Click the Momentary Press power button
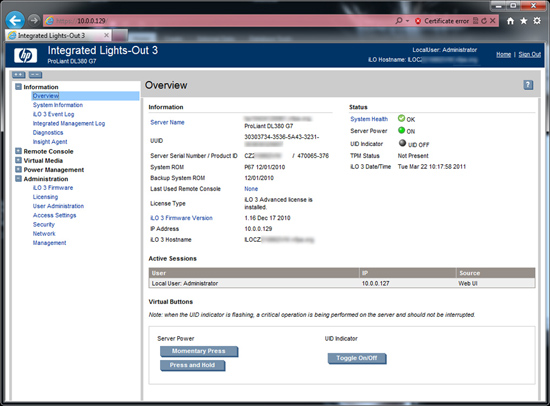 [199, 351]
